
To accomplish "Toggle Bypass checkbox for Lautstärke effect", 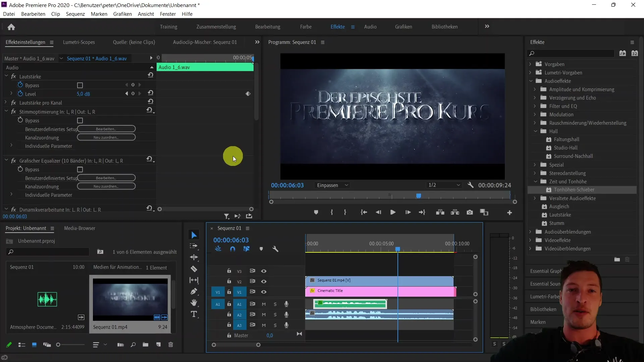I will pyautogui.click(x=79, y=85).
